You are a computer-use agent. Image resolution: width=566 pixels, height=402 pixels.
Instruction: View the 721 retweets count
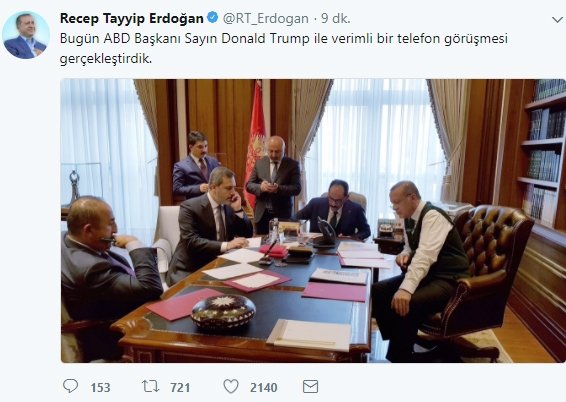180,387
